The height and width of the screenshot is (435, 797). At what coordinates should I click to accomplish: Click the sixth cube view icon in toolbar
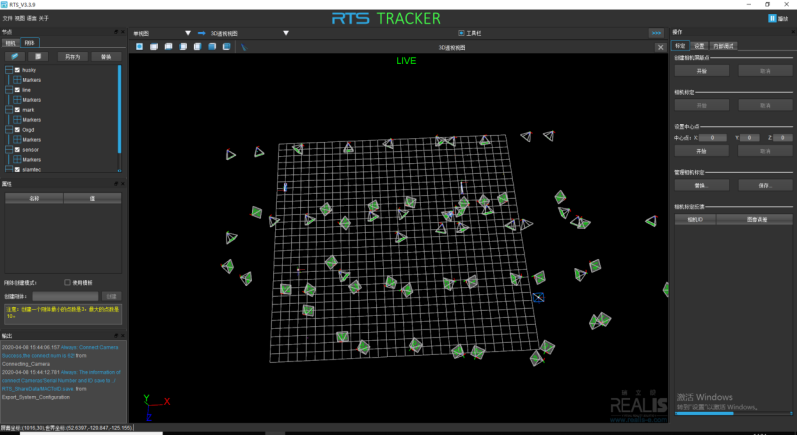[x=212, y=47]
